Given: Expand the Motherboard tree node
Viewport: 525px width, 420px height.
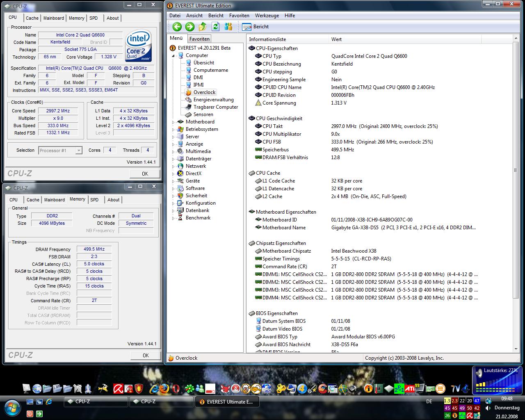Looking at the screenshot, I should (173, 122).
